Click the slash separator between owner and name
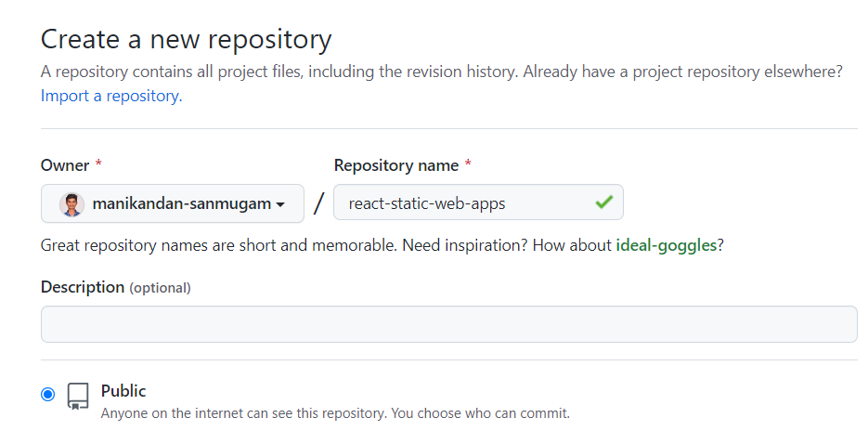This screenshot has width=868, height=431. pyautogui.click(x=318, y=203)
